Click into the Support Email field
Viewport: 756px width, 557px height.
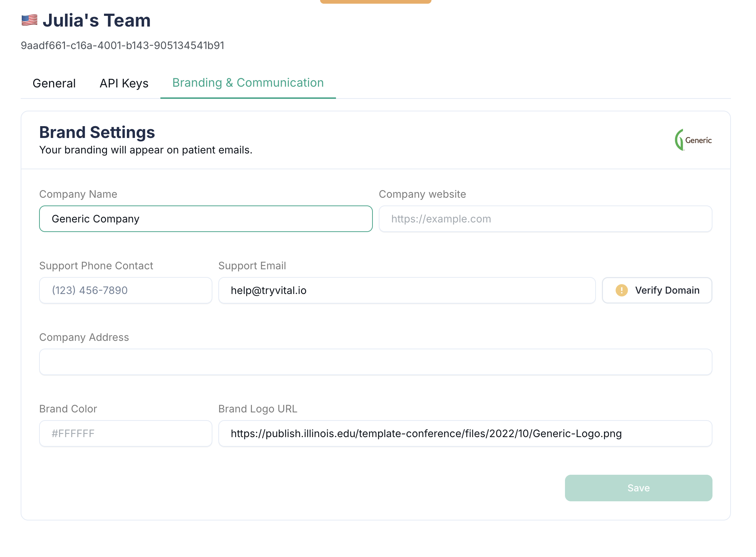pos(406,290)
